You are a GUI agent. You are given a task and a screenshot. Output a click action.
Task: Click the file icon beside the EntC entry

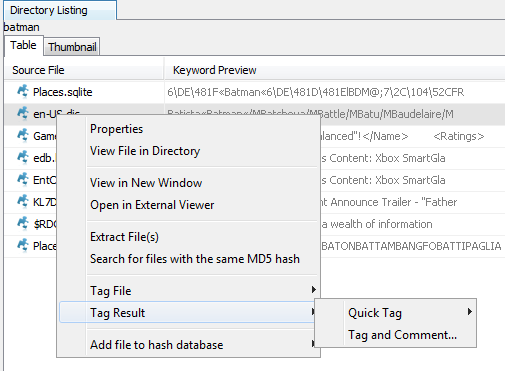click(x=23, y=179)
